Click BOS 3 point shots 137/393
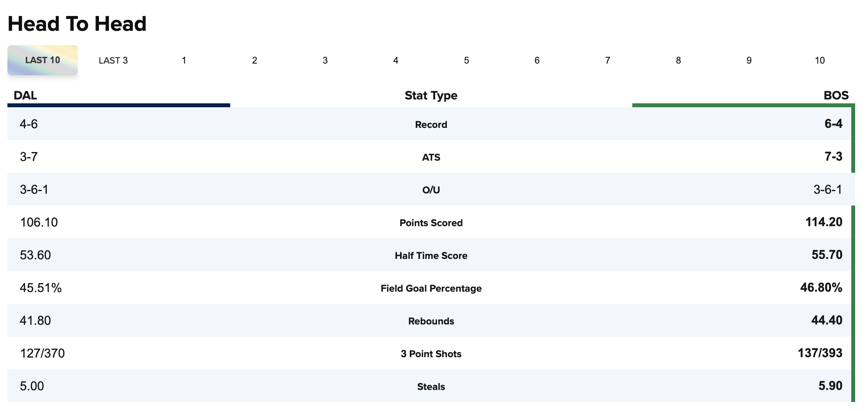This screenshot has height=411, width=868. tap(820, 353)
